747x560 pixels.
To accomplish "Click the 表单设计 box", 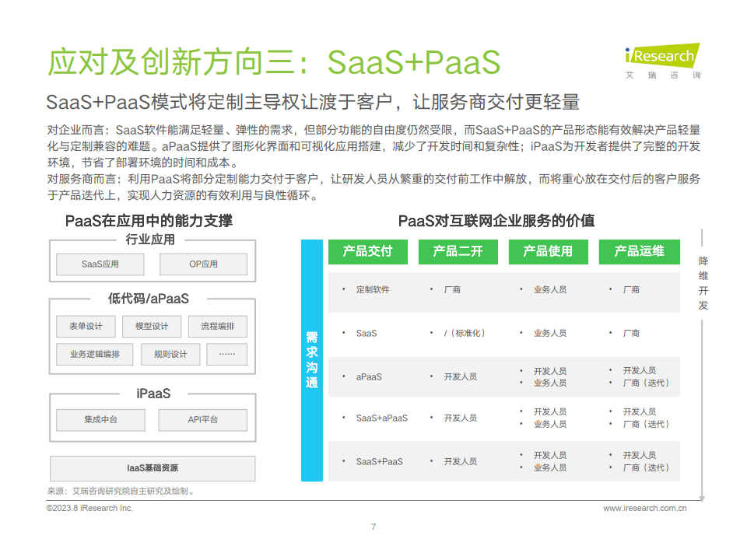I will [86, 326].
